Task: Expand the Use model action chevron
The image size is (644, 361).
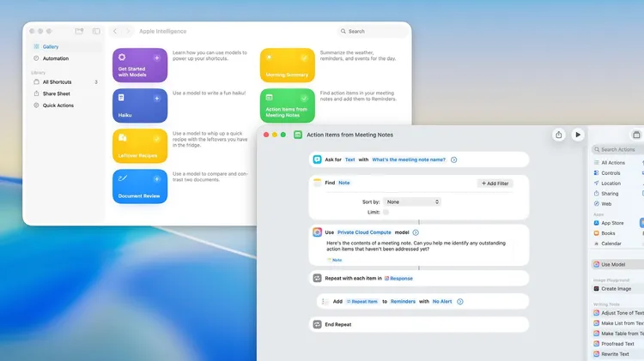Action: (416, 232)
